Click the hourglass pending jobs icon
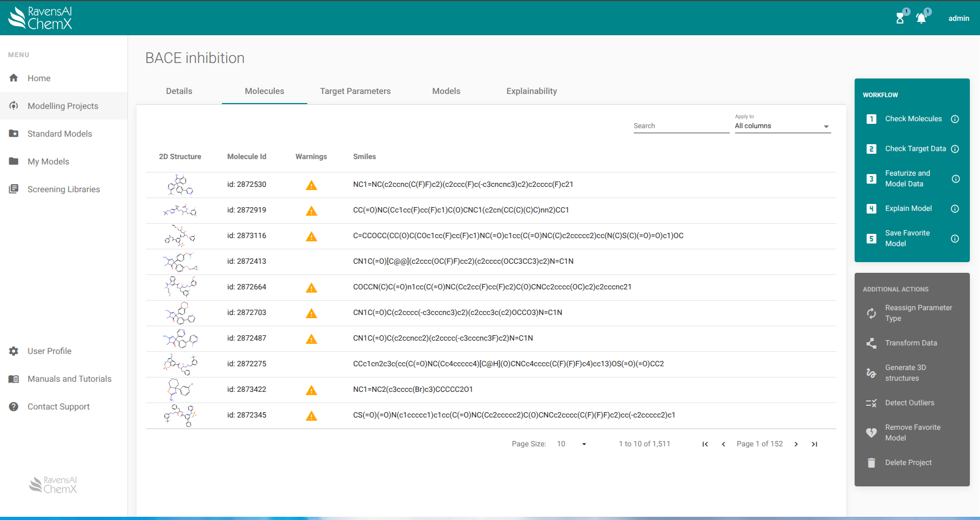Viewport: 980px width, 520px height. tap(900, 18)
